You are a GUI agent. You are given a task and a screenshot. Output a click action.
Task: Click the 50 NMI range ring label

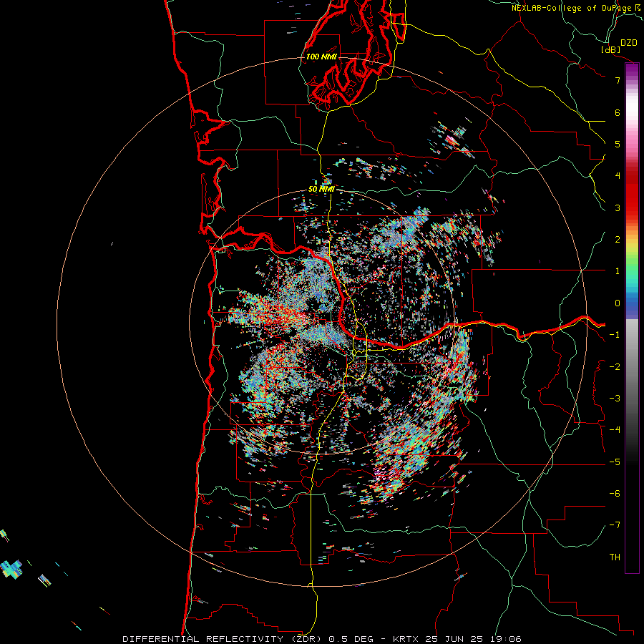coord(321,189)
